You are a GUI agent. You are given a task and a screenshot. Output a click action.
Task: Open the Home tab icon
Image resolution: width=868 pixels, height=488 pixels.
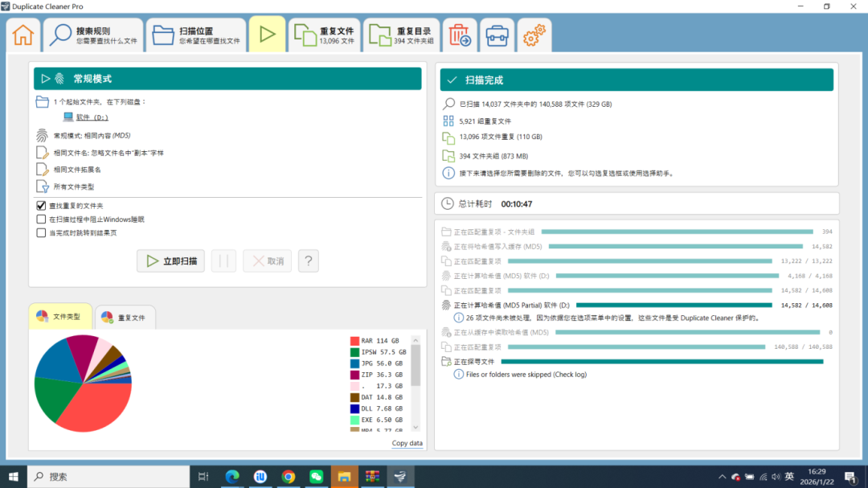coord(23,35)
